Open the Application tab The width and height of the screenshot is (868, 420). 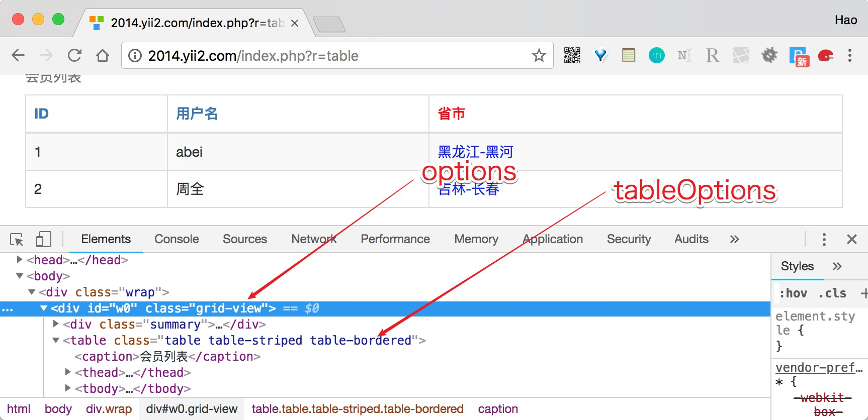click(553, 239)
